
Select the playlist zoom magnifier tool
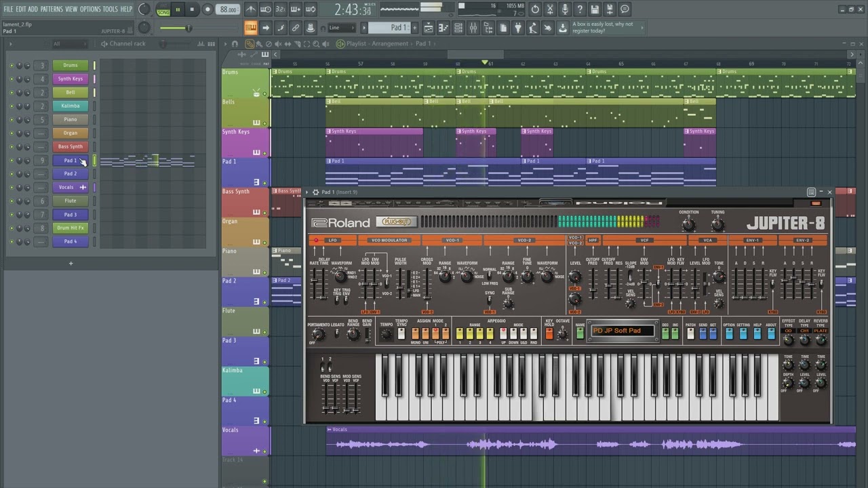(316, 44)
